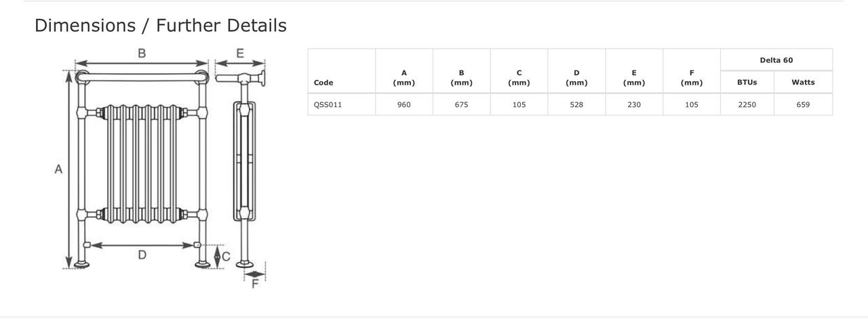868x319 pixels.
Task: Click the "F" label at the diagram's bottom
Action: 256,284
